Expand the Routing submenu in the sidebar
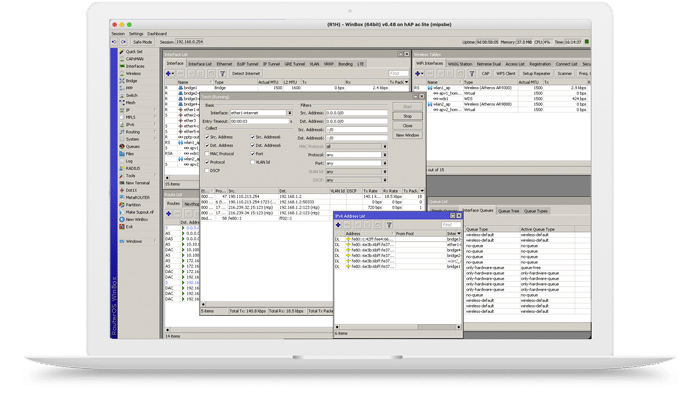Viewport: 700px width, 394px height. point(155,132)
